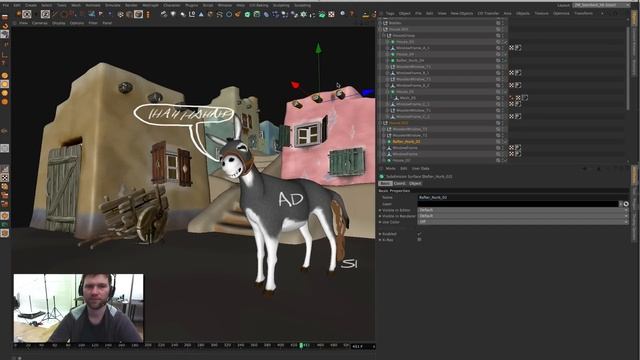Click the blue triangle icon in top toolbar
Image resolution: width=640 pixels, height=360 pixels.
tap(201, 14)
